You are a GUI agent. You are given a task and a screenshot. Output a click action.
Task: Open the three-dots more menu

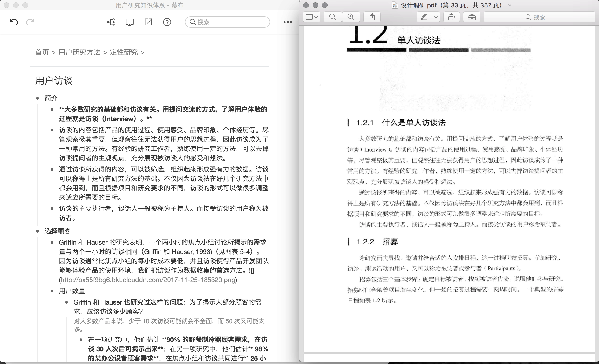click(x=288, y=22)
